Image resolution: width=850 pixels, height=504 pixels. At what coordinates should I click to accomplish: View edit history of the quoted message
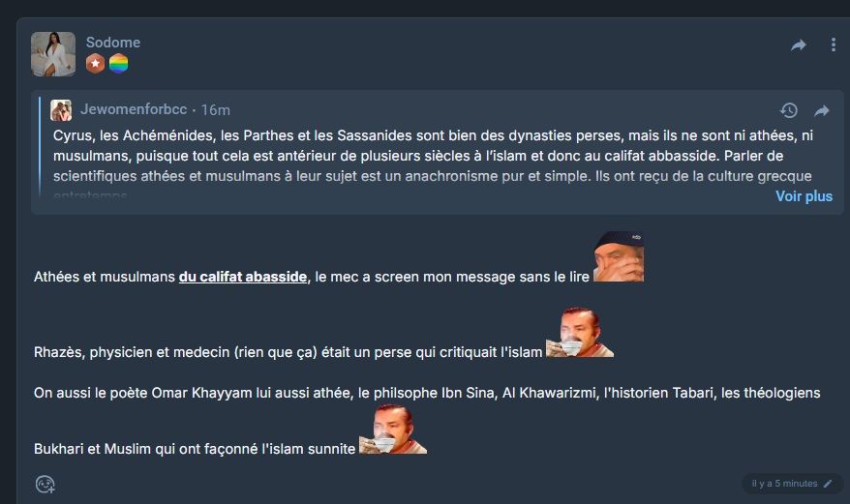coord(789,110)
